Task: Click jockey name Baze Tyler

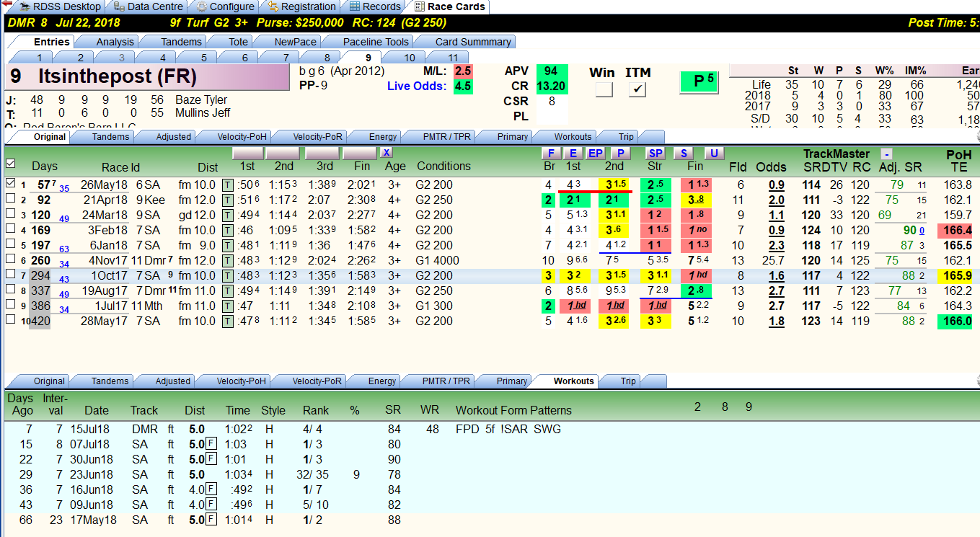Action: (201, 100)
